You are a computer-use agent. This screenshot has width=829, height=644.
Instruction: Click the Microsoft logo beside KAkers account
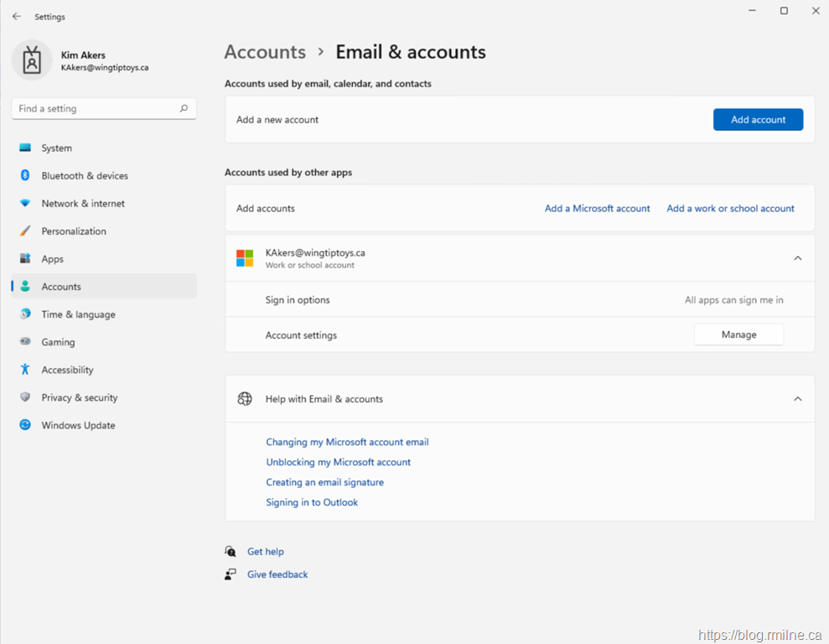[x=245, y=258]
